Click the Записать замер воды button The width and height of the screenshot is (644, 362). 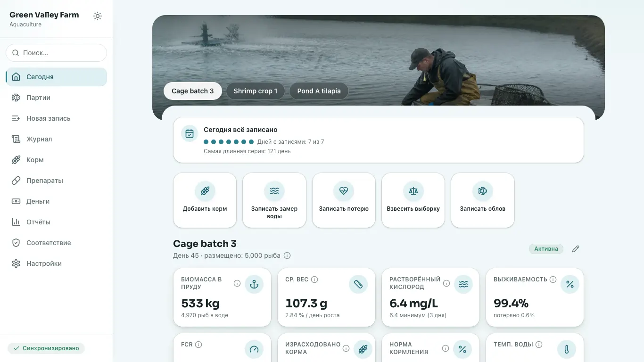pos(274,200)
